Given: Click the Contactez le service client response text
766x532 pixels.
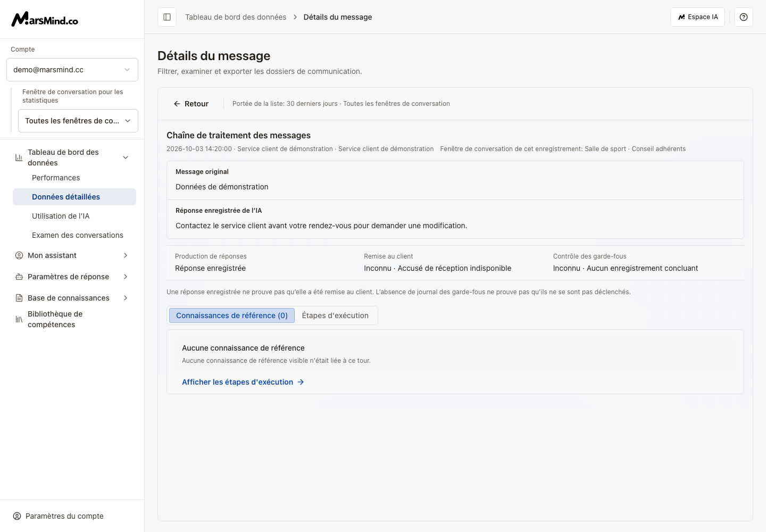Looking at the screenshot, I should pyautogui.click(x=321, y=226).
